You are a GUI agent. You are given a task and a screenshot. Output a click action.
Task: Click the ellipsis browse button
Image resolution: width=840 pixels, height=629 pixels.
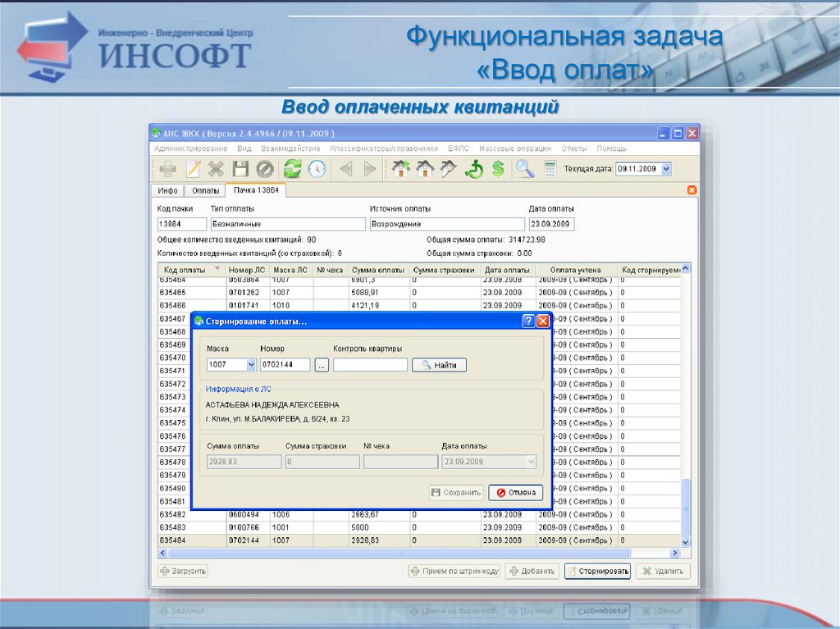[x=322, y=366]
